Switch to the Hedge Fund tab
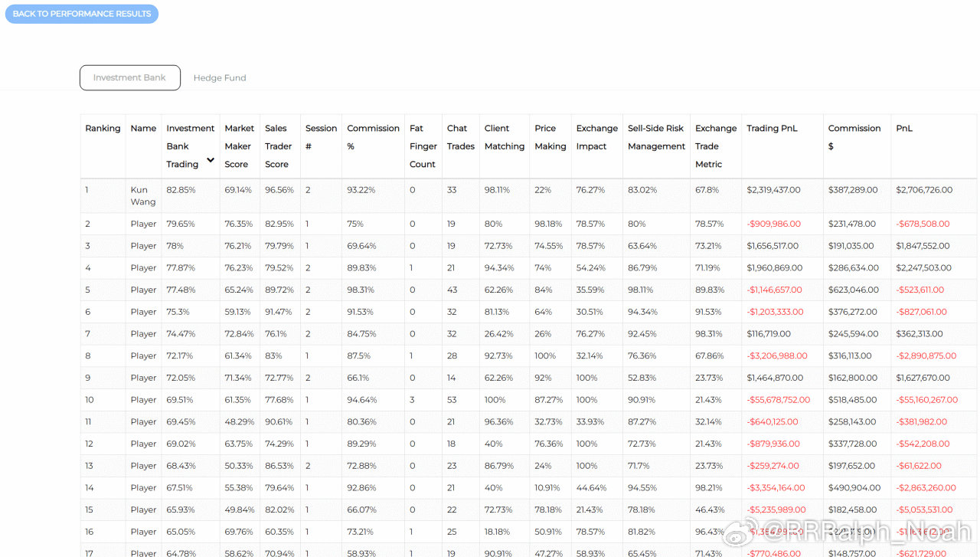The height and width of the screenshot is (557, 980). click(220, 78)
